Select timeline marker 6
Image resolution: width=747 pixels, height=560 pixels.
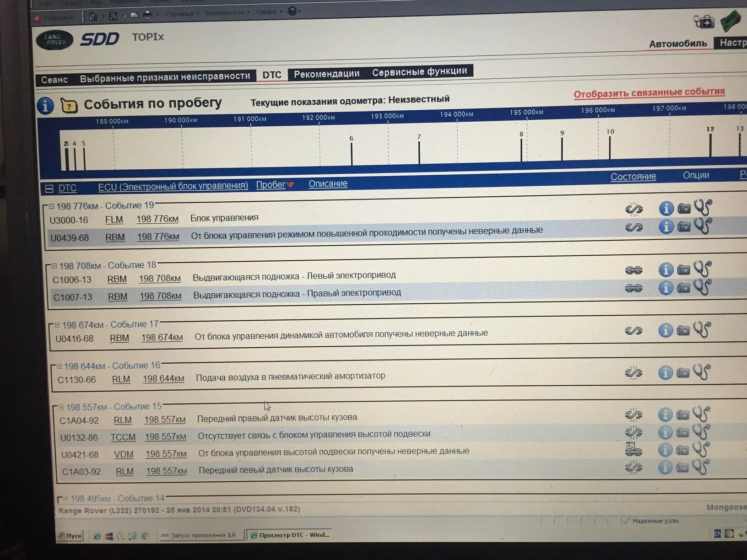tap(352, 151)
